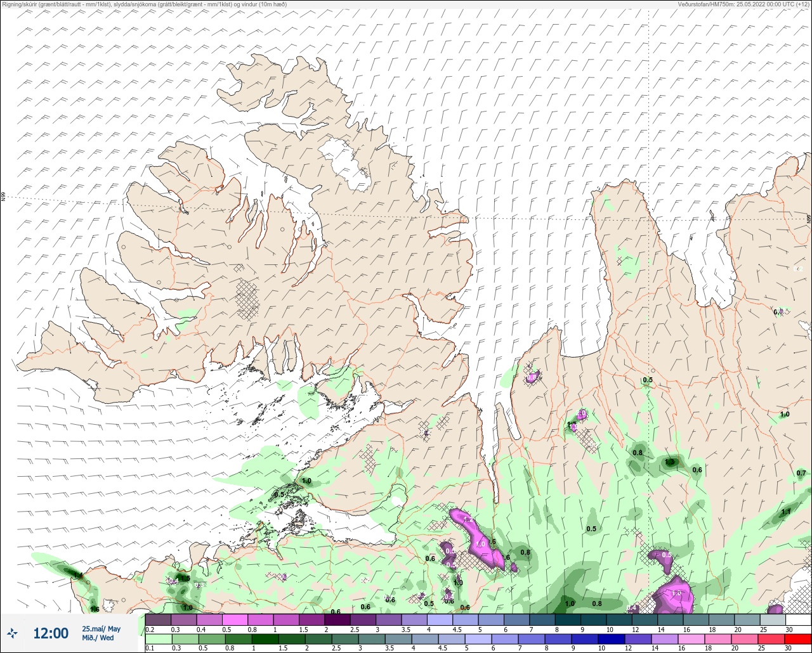Select the violet rain swatch at 12
The width and height of the screenshot is (812, 653).
tap(638, 639)
